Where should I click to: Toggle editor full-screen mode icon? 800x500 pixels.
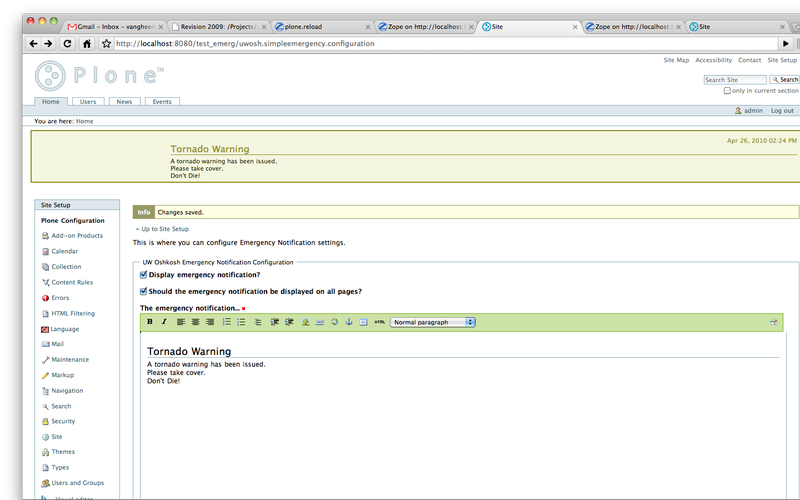pos(773,322)
